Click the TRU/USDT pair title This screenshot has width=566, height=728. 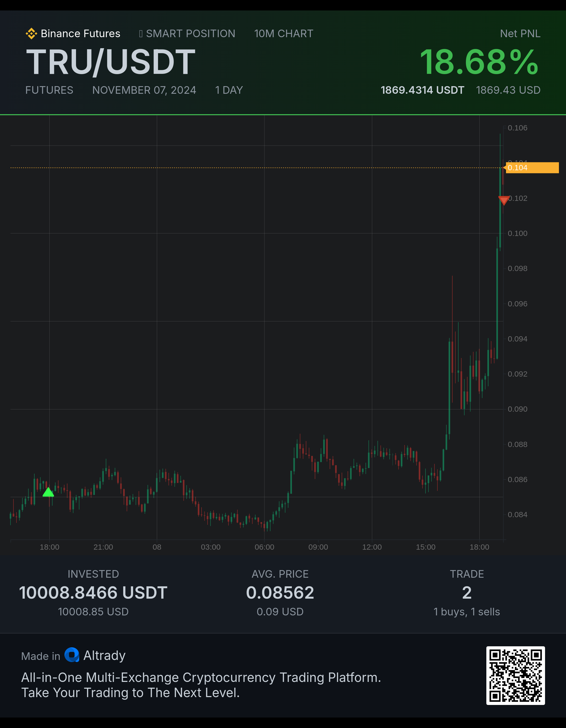click(x=111, y=62)
